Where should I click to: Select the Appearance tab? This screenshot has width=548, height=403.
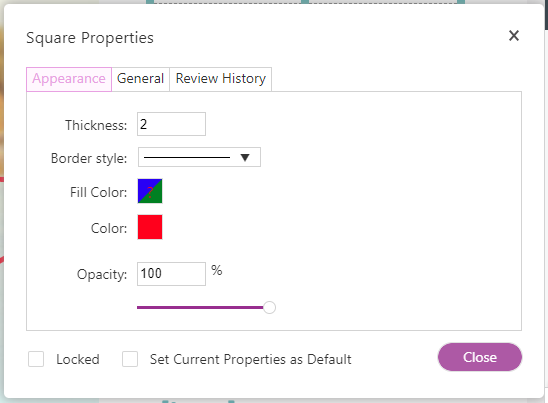click(x=69, y=79)
